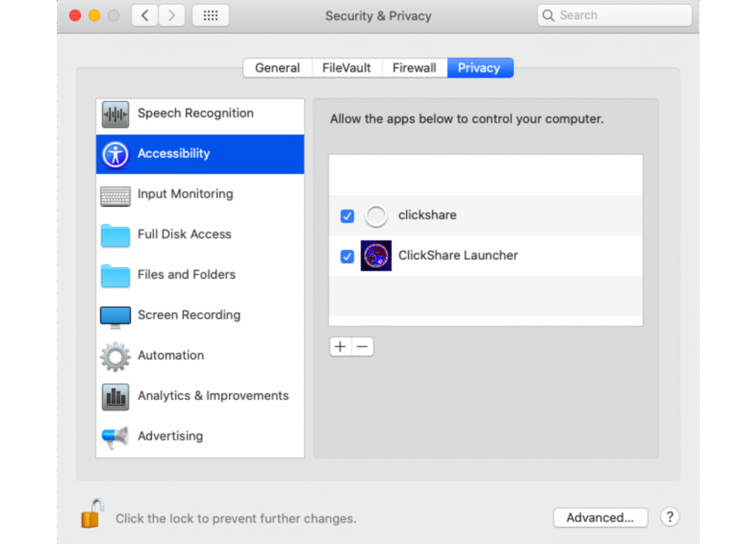Click the Advertising megaphone icon
756x544 pixels.
[115, 437]
